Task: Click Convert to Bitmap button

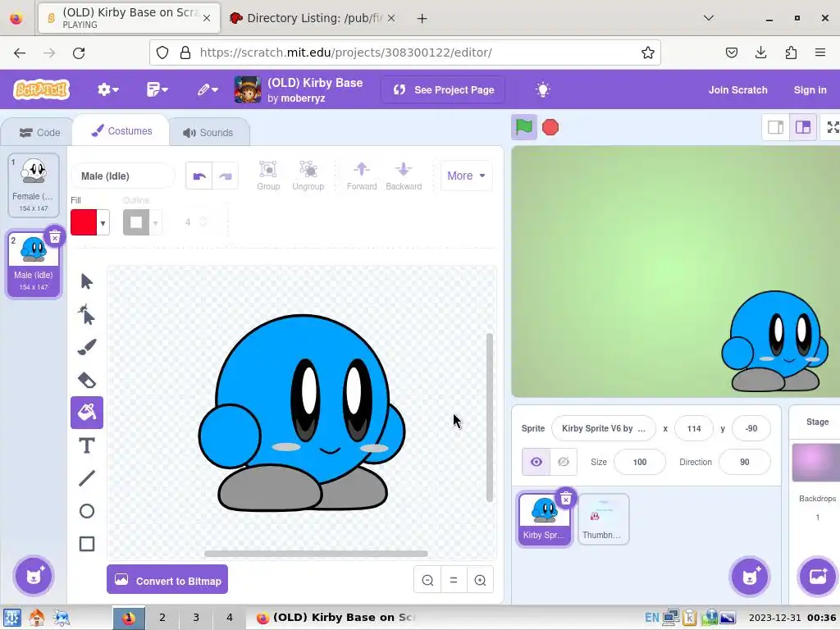Action: [167, 580]
